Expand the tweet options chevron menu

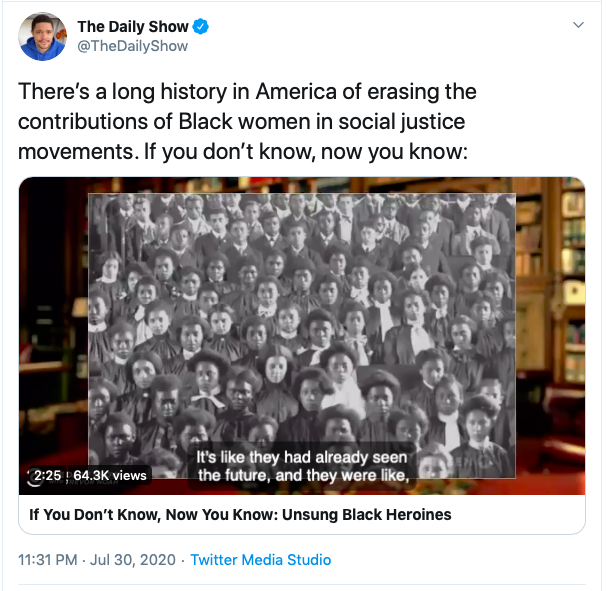[578, 25]
